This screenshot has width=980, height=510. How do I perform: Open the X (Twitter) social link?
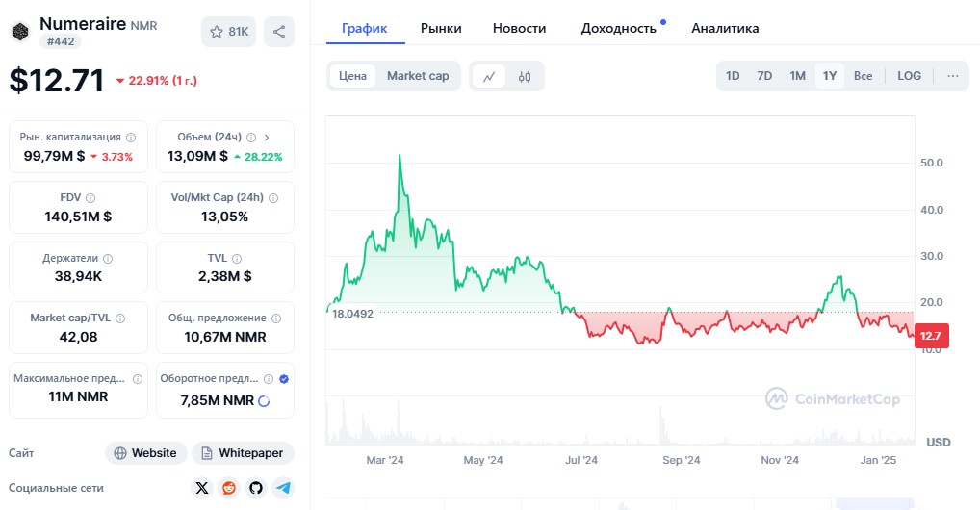pos(201,488)
